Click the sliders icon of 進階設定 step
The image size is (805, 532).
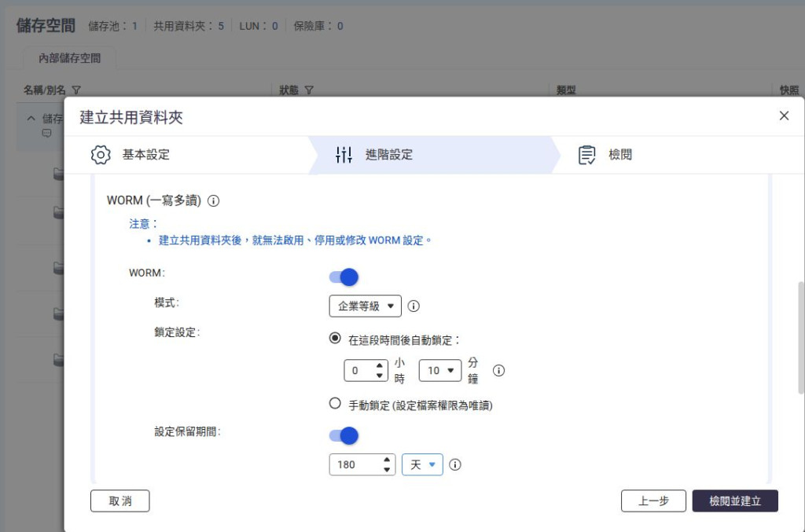pyautogui.click(x=344, y=155)
